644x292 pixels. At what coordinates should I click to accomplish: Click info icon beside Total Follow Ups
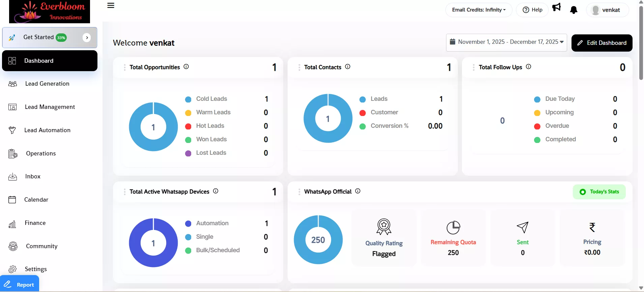click(528, 67)
